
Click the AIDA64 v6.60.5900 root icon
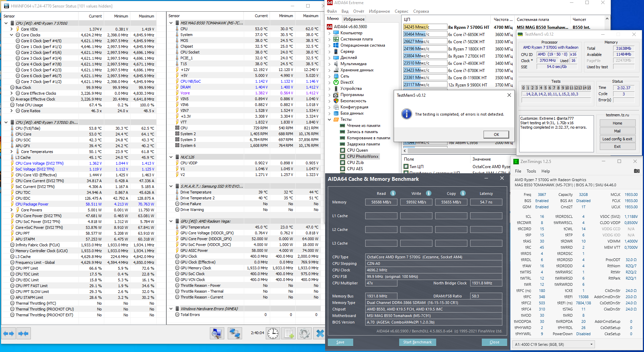click(330, 27)
